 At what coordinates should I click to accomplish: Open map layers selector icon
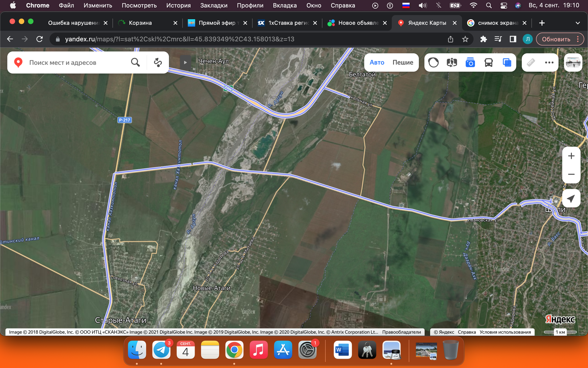(507, 63)
